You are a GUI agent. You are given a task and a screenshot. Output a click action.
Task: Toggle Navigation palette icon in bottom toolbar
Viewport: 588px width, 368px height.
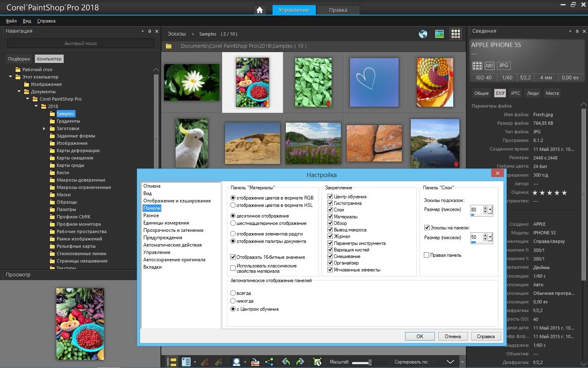(x=173, y=362)
